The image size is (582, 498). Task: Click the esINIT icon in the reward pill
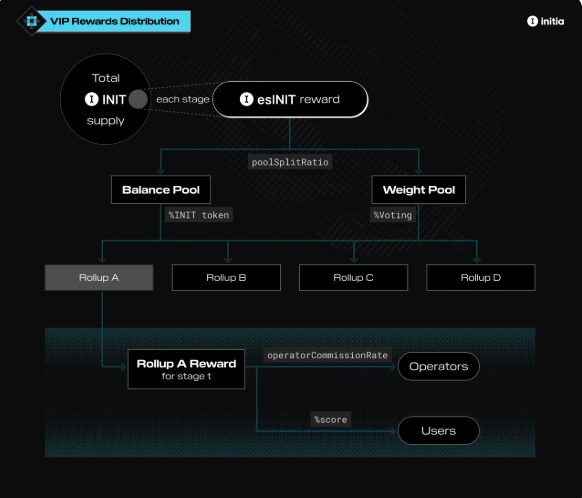246,99
